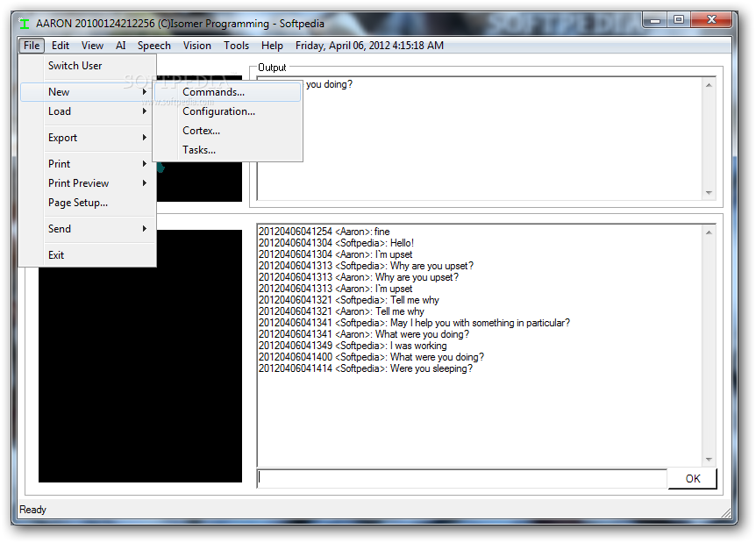Screen dimensions: 756x543
Task: Click the Ready status bar text
Action: pyautogui.click(x=32, y=510)
